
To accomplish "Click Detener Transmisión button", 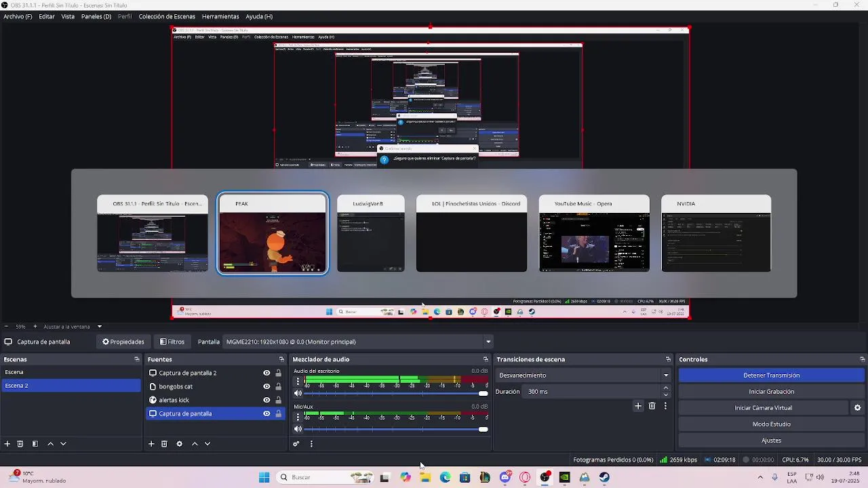I will pos(772,375).
